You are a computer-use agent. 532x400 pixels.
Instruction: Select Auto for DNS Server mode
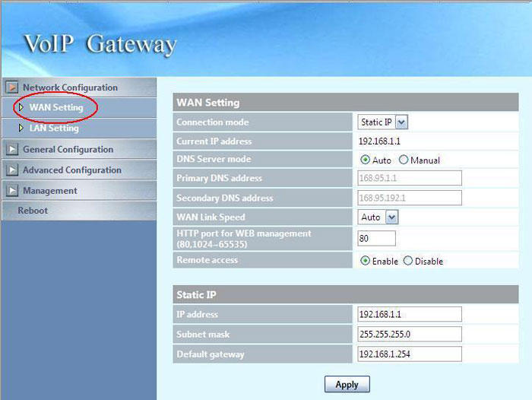pos(366,160)
